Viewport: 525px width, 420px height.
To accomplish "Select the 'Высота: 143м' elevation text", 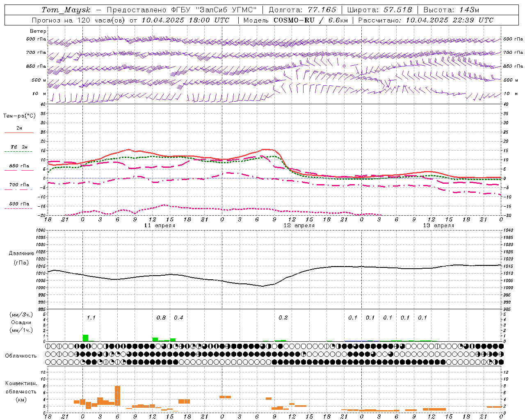I will (451, 10).
